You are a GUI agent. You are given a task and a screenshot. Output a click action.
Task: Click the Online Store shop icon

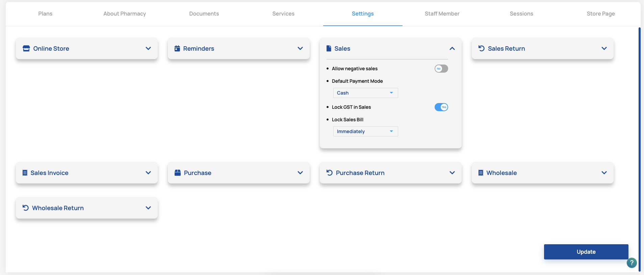(26, 49)
